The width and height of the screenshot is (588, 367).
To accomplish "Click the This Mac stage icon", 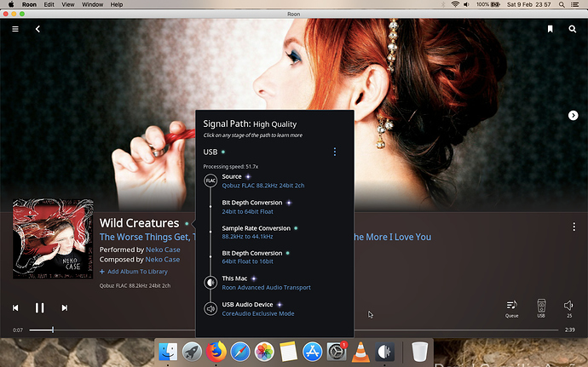I will point(210,283).
